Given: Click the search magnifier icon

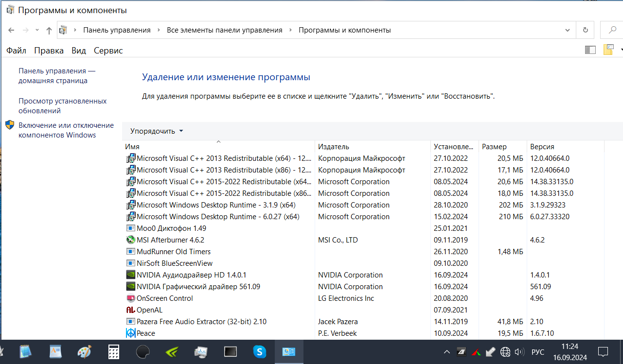Looking at the screenshot, I should [x=613, y=30].
